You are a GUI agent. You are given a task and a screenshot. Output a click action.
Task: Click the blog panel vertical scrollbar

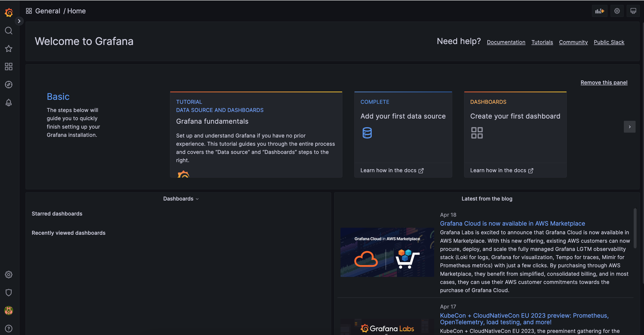(x=635, y=228)
